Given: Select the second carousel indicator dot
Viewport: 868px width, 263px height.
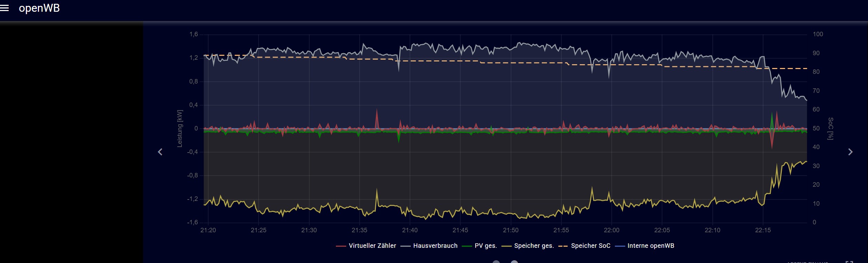Looking at the screenshot, I should click(514, 262).
